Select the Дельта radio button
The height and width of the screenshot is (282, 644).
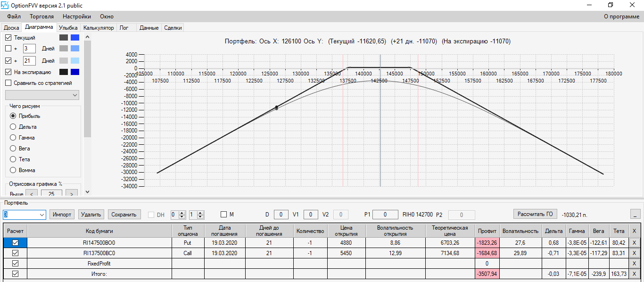pos(13,127)
